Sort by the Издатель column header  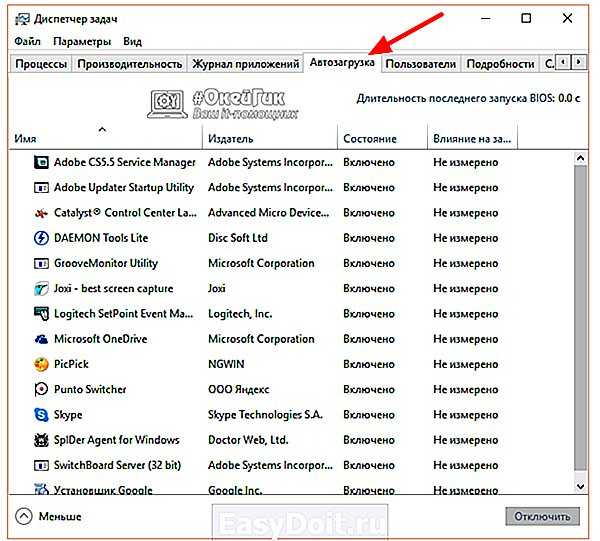(270, 137)
